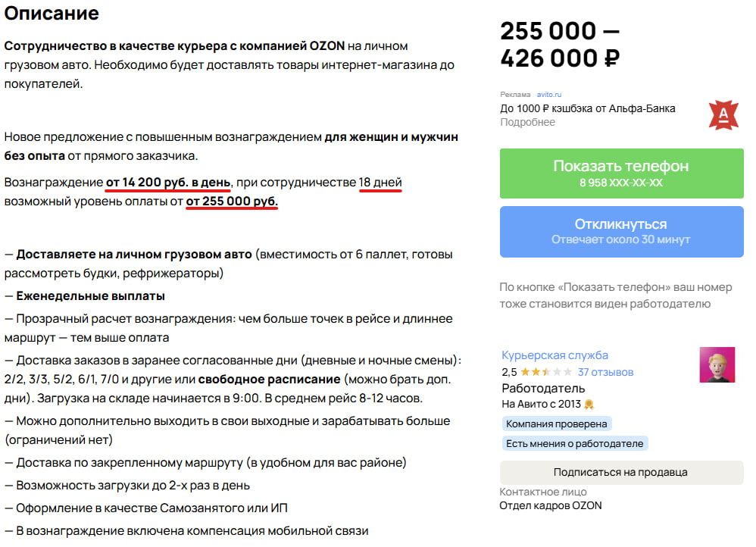
Task: Subscribe via Подписаться на продавца button
Action: (620, 472)
